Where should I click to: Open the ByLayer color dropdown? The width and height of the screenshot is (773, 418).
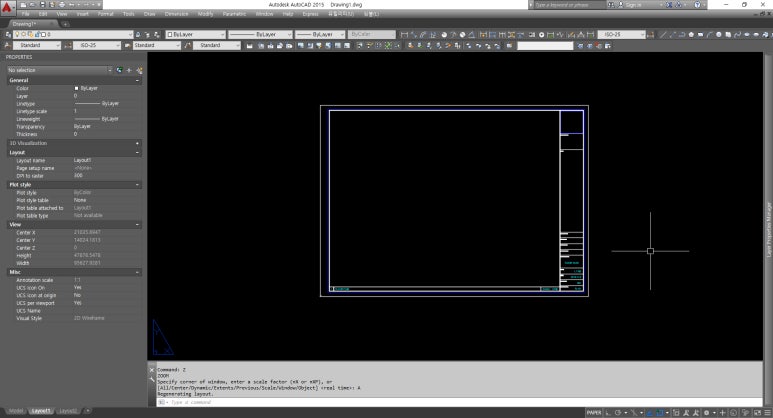196,35
